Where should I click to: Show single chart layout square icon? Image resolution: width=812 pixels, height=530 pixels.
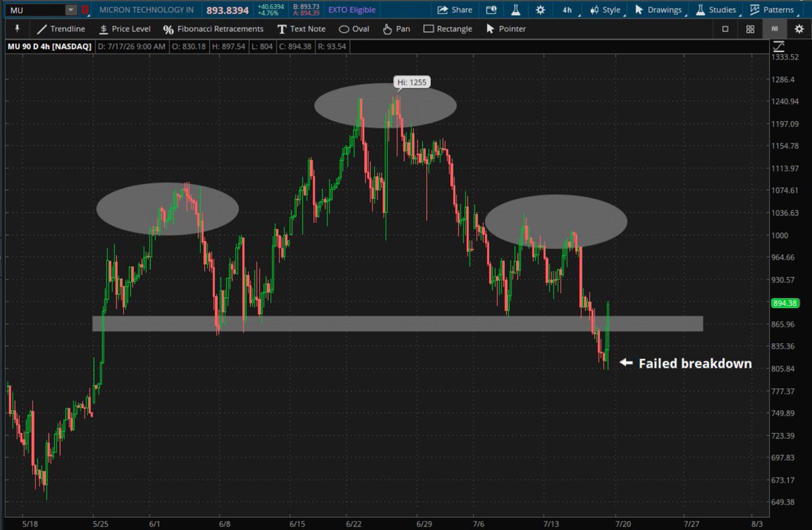[725, 29]
